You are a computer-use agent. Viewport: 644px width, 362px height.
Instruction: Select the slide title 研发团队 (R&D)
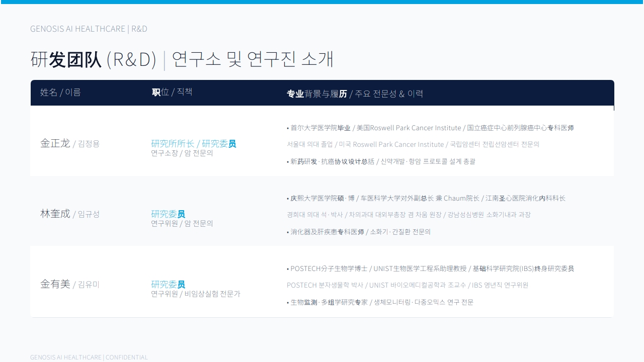[x=94, y=59]
